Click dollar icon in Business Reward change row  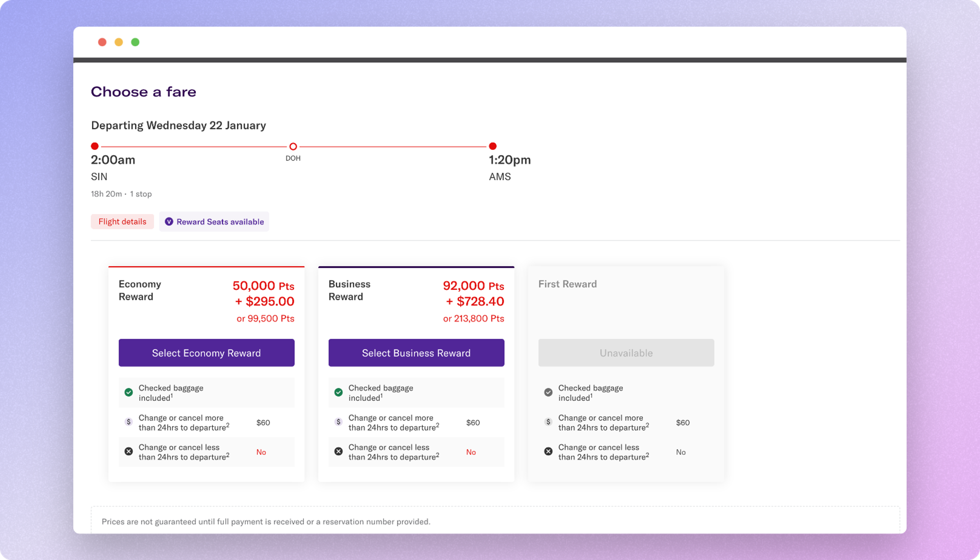[338, 422]
